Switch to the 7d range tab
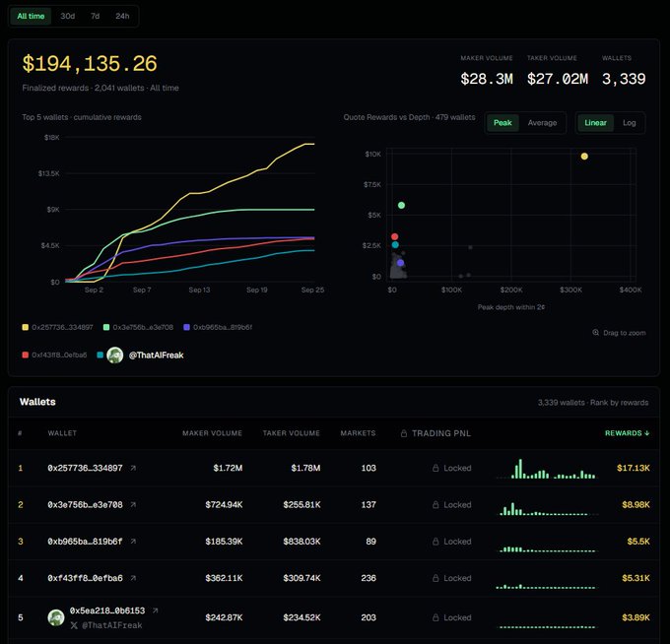The height and width of the screenshot is (644, 670). click(95, 16)
